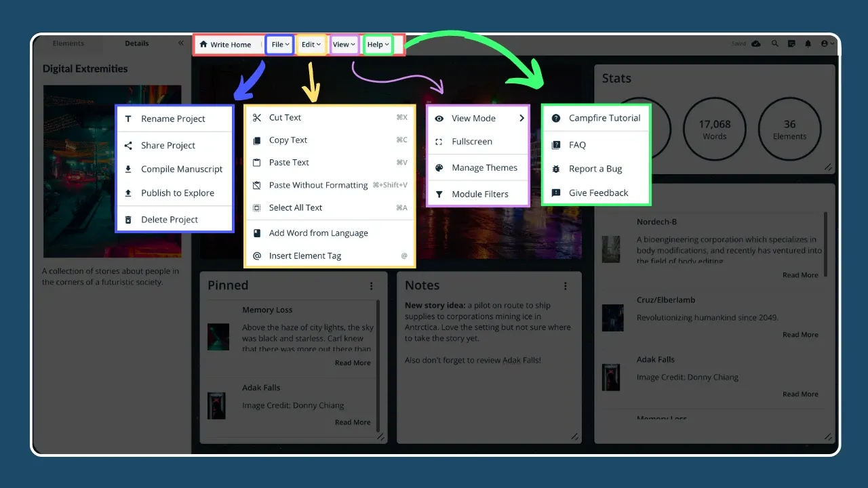Viewport: 868px width, 488px height.
Task: Switch to the Elements tab
Action: click(68, 43)
